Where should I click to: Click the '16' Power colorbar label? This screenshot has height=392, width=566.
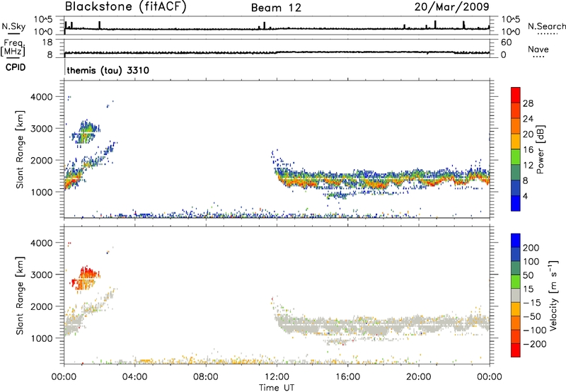click(528, 150)
